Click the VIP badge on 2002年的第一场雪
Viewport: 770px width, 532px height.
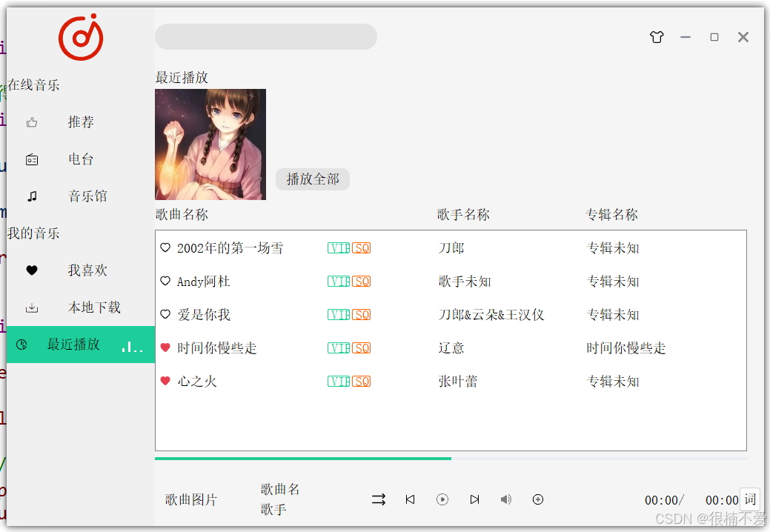point(339,248)
